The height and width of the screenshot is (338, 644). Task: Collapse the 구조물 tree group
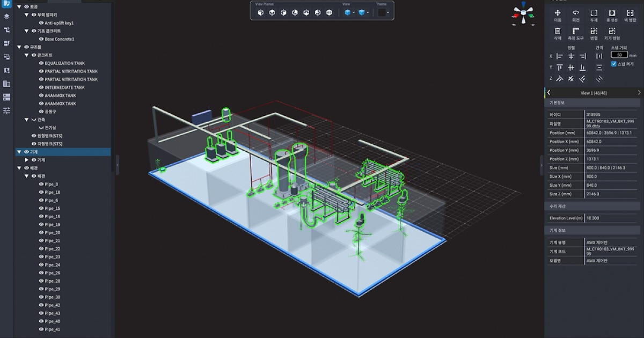[19, 47]
